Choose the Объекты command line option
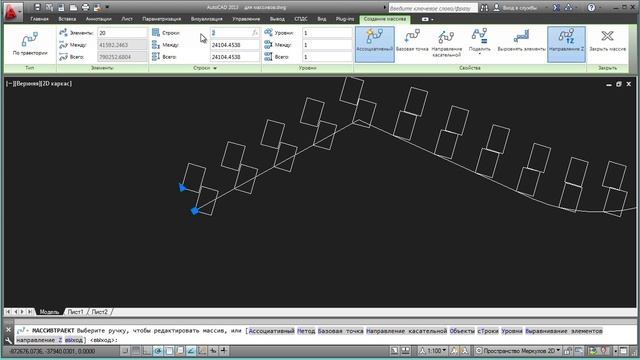 [462, 331]
